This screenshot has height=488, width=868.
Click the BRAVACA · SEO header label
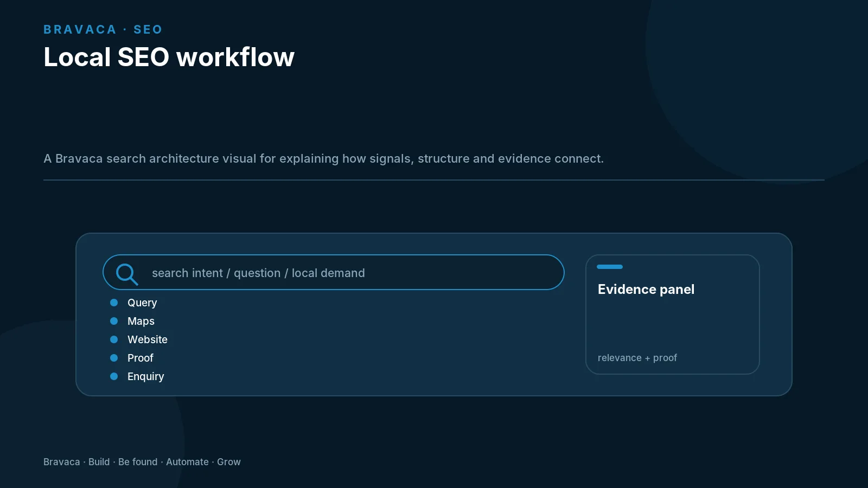point(103,29)
